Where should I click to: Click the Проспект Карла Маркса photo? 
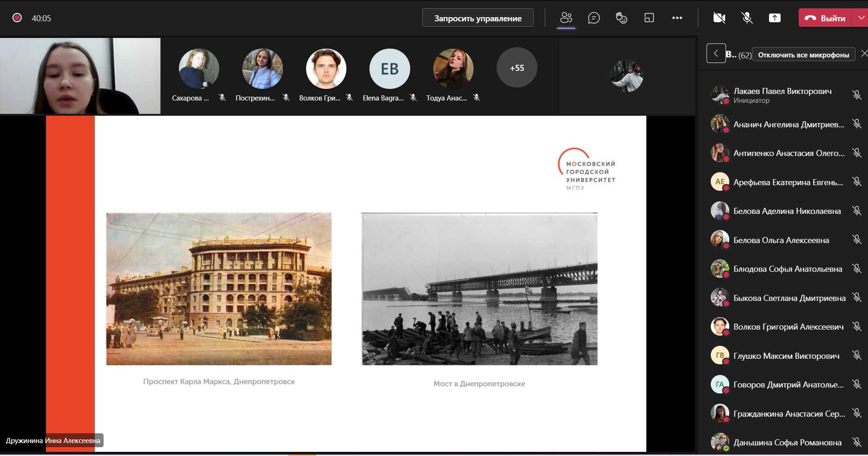point(219,289)
